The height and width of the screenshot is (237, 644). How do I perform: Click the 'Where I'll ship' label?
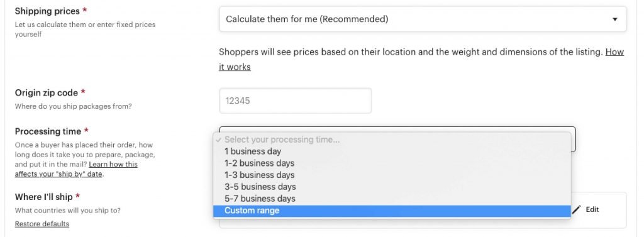[44, 197]
